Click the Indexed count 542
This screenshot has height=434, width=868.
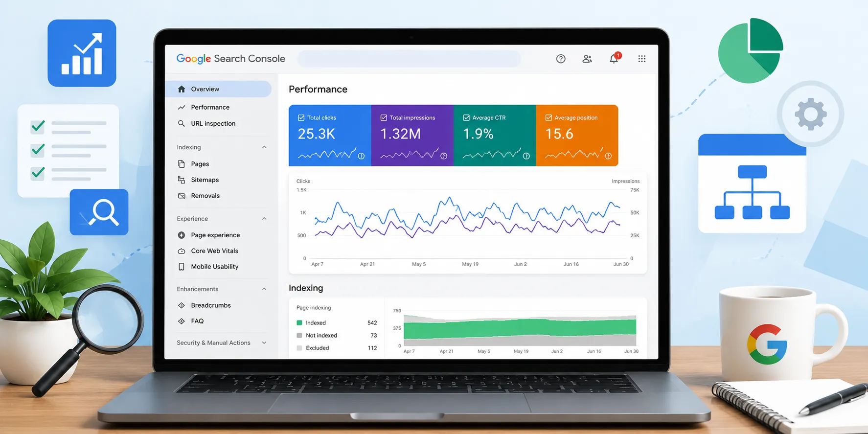click(372, 323)
